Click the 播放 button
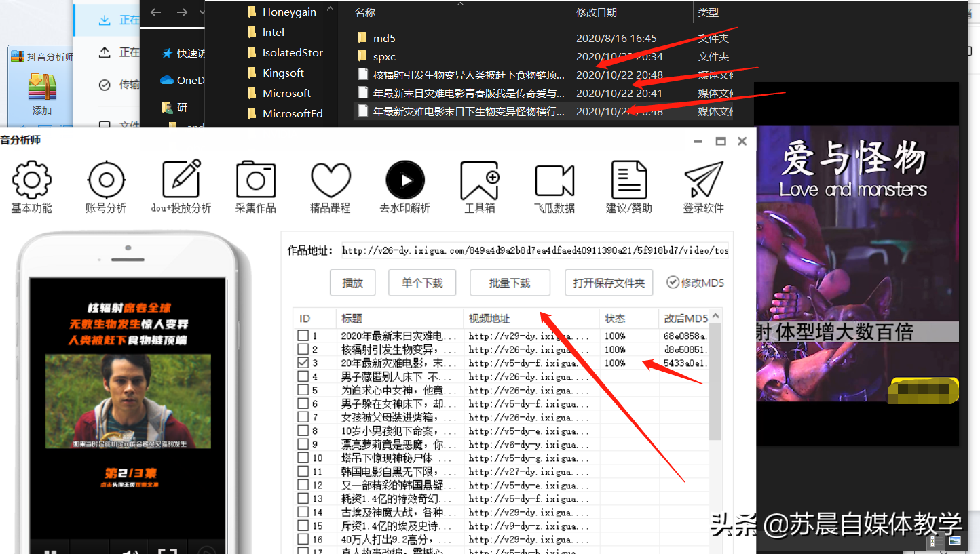 click(353, 283)
